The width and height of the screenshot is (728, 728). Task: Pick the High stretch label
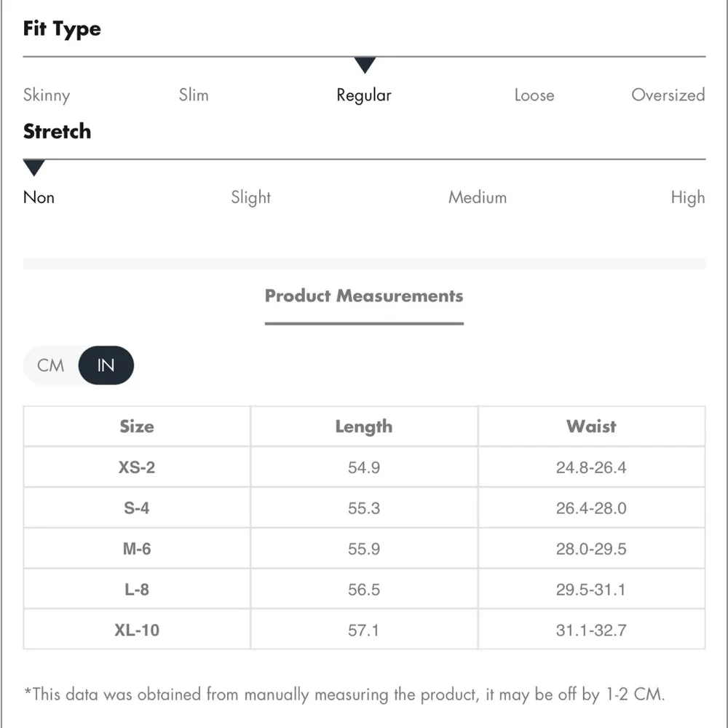click(x=688, y=197)
